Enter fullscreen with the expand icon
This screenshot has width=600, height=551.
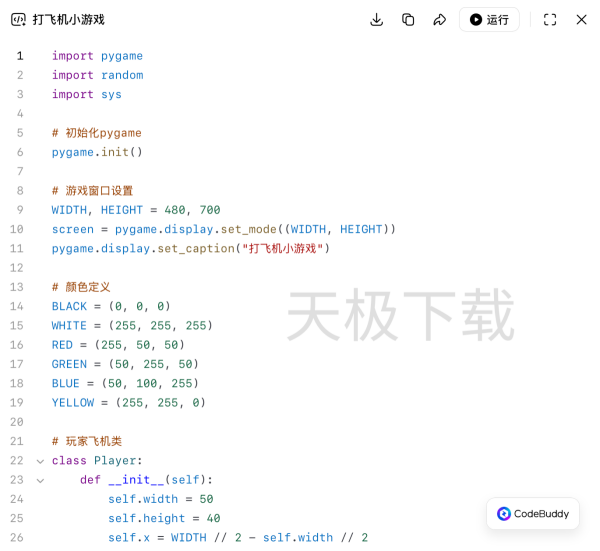[x=550, y=20]
